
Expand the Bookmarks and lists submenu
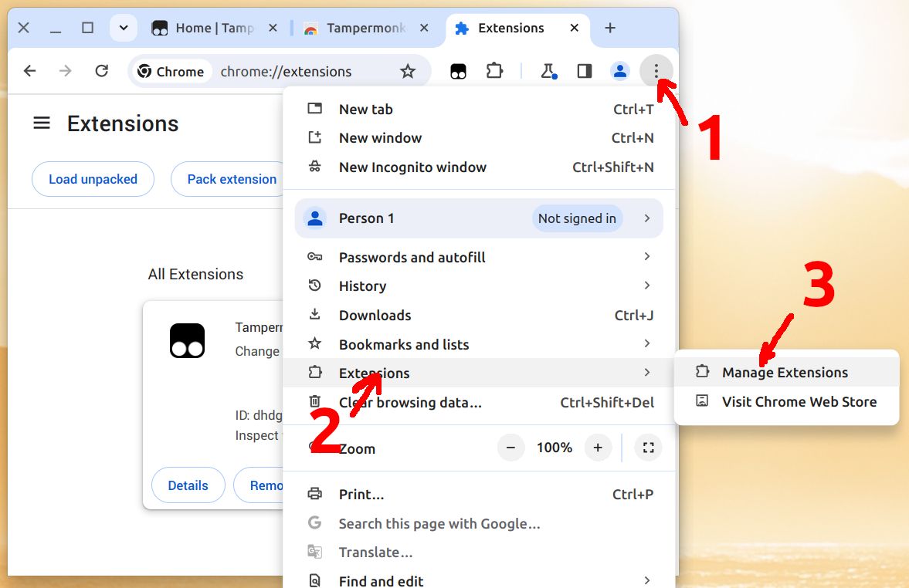[x=647, y=343]
